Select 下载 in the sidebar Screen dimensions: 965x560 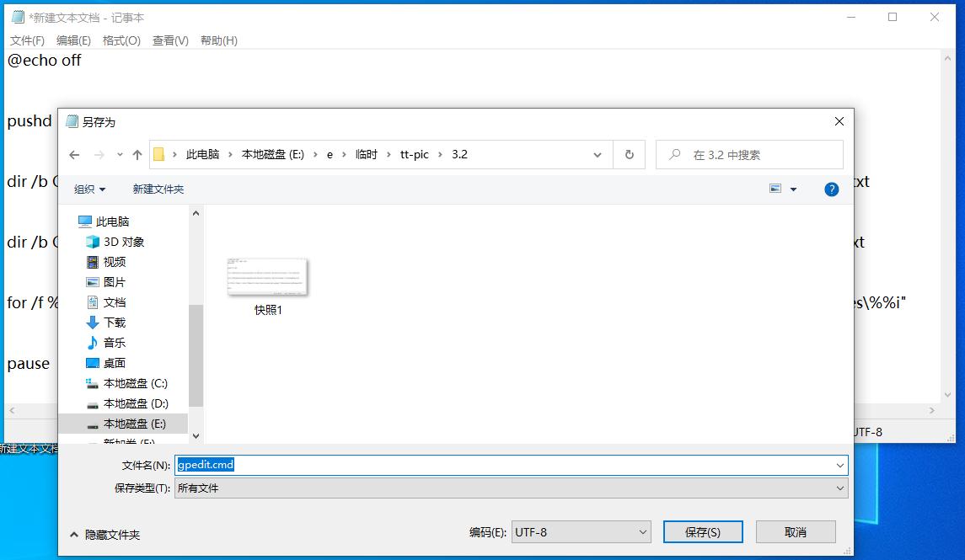coord(113,323)
